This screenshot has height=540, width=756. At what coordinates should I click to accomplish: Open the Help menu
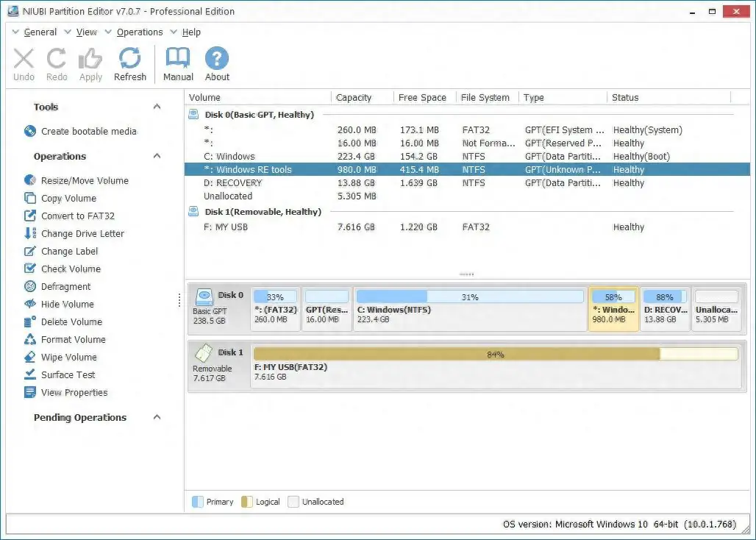click(x=191, y=32)
